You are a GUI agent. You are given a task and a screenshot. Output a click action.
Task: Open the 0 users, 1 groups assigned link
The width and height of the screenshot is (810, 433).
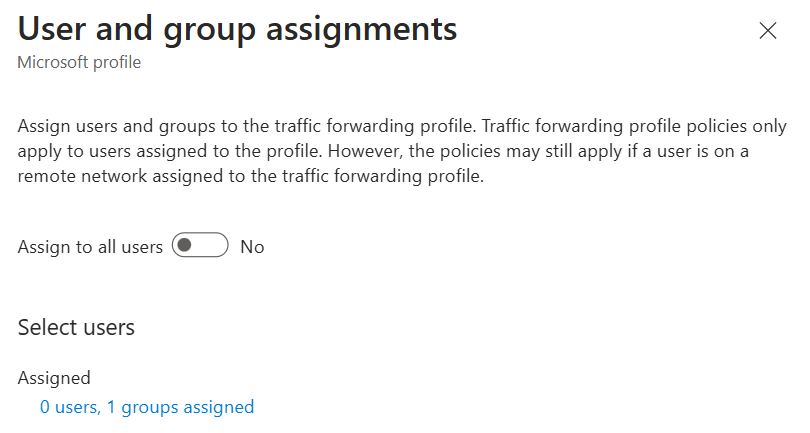[147, 407]
